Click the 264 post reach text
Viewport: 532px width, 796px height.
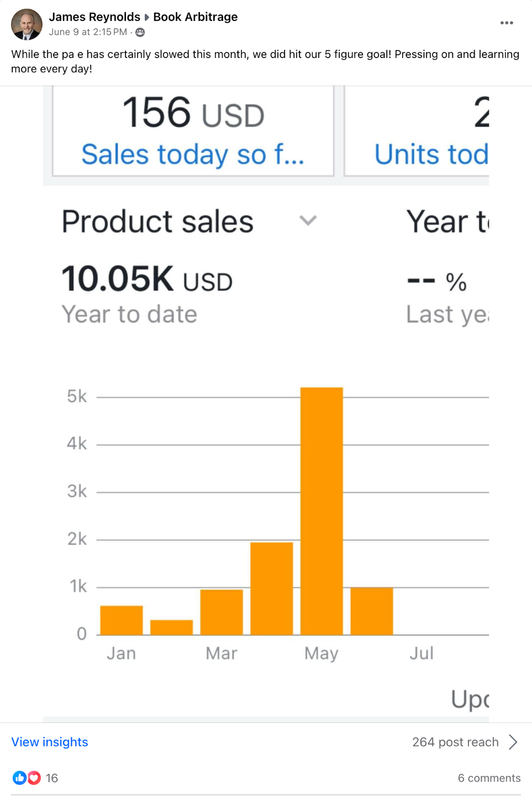[455, 742]
